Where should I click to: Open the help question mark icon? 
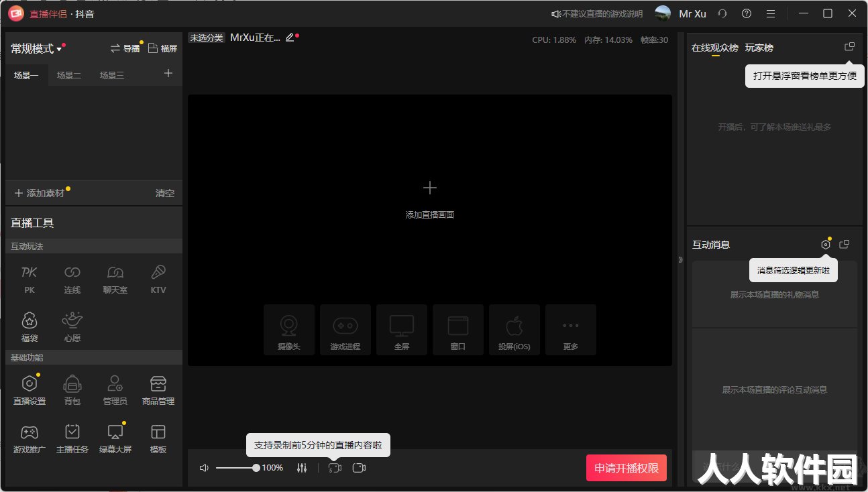747,13
